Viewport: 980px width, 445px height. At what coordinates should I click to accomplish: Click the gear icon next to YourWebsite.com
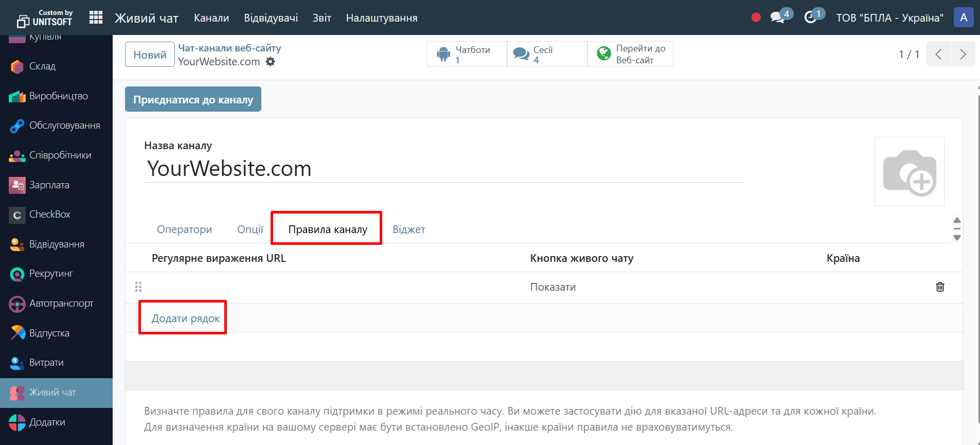tap(271, 62)
